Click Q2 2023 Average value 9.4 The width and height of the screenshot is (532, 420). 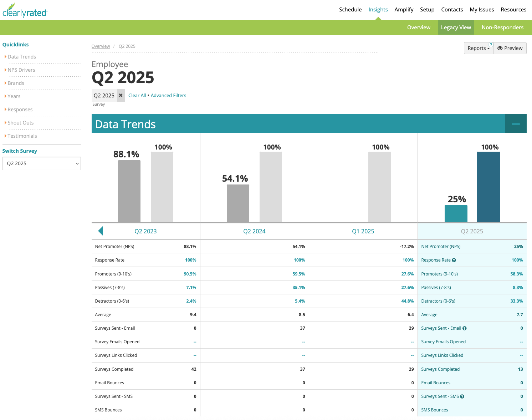click(193, 315)
